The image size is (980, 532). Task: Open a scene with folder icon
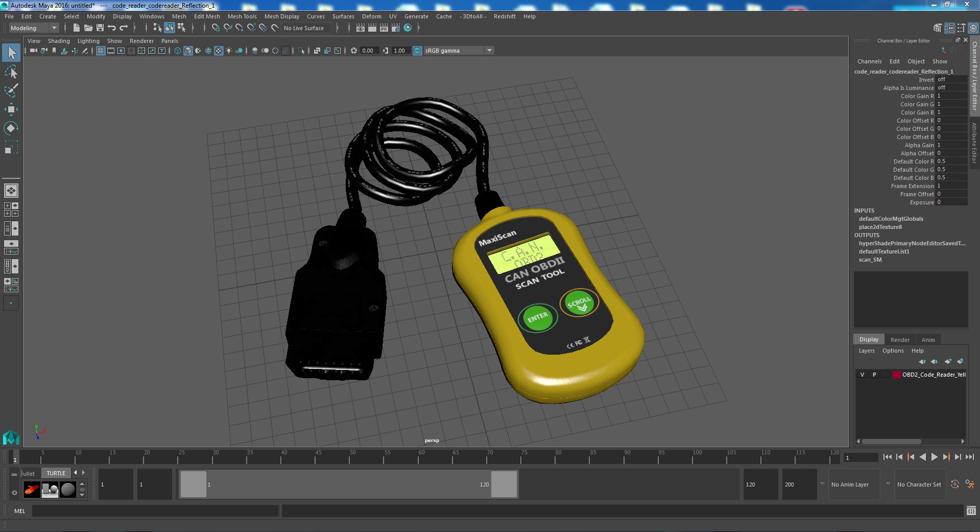(88, 28)
